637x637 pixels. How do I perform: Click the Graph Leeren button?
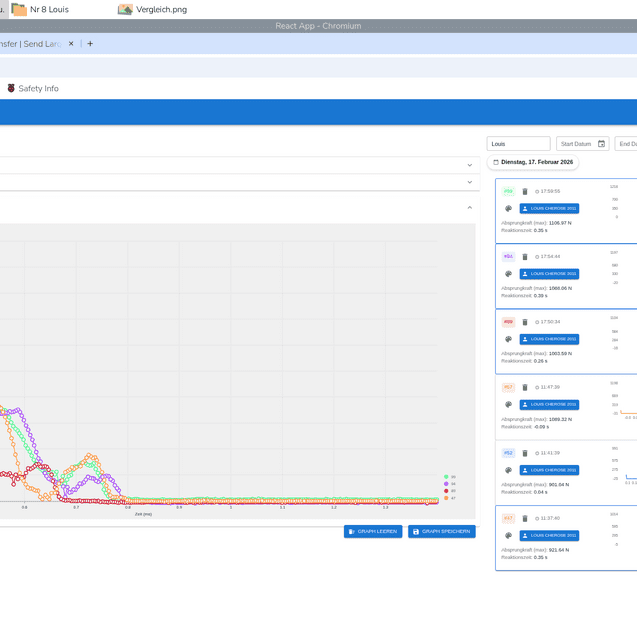click(373, 531)
